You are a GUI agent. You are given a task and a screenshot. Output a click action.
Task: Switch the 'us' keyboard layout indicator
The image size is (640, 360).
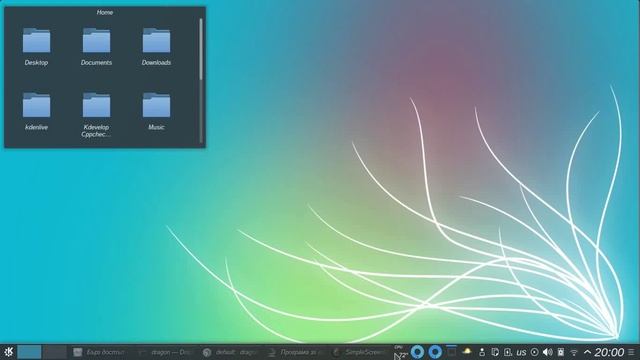[521, 352]
